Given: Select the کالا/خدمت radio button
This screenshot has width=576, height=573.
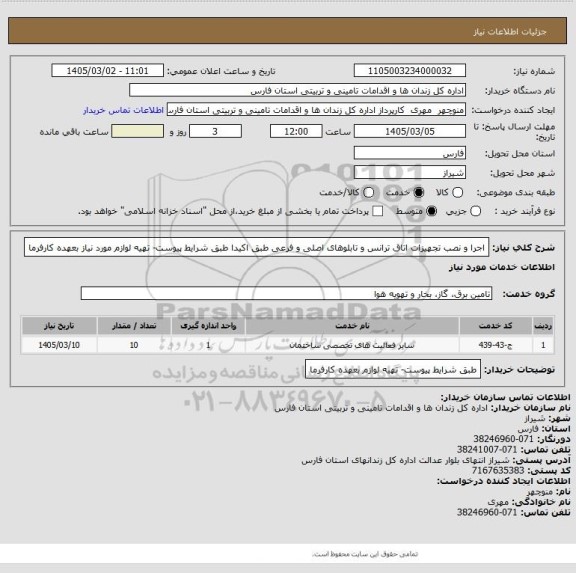Looking at the screenshot, I should 368,192.
